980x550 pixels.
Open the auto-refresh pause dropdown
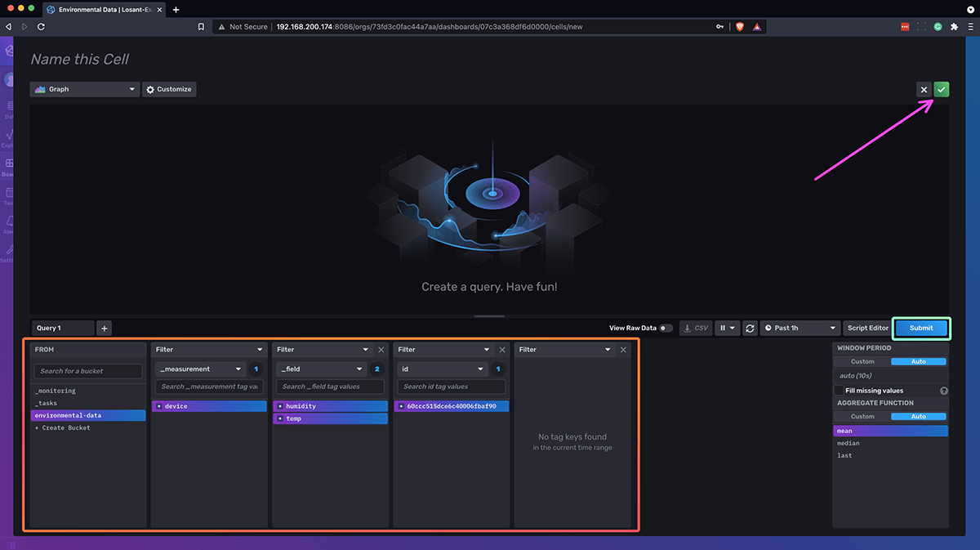tap(726, 328)
